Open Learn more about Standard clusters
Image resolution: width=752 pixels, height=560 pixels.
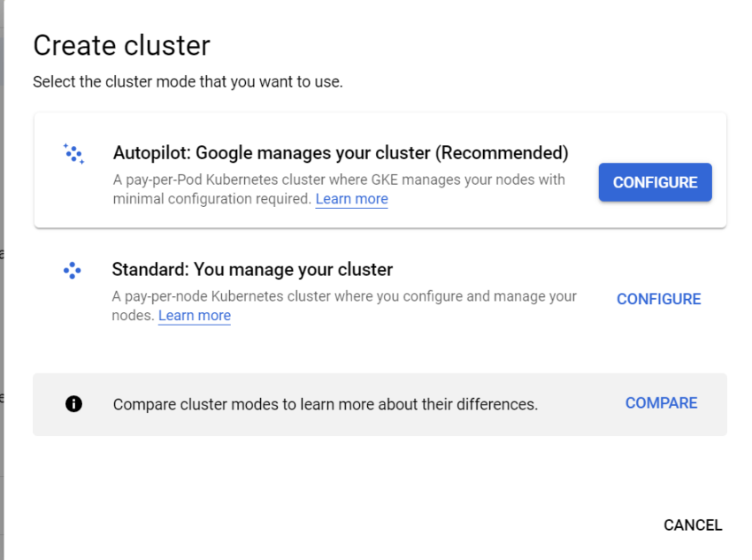[195, 315]
